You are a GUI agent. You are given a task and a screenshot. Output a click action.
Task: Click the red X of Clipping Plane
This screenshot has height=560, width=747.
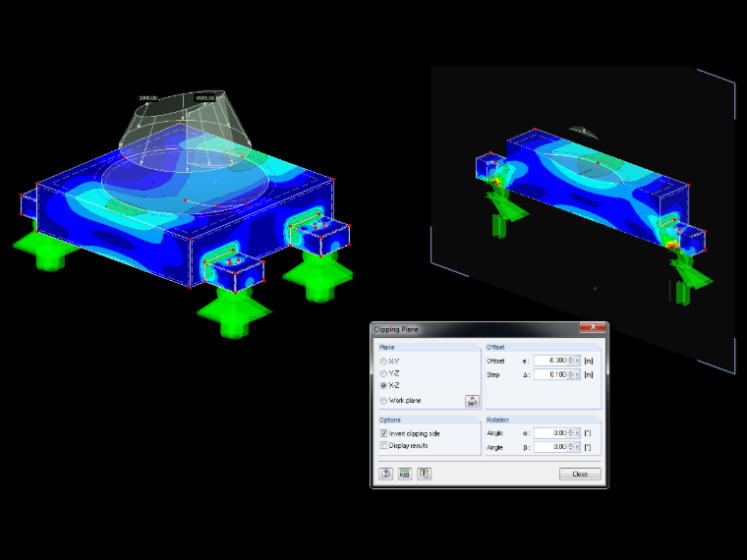[593, 327]
